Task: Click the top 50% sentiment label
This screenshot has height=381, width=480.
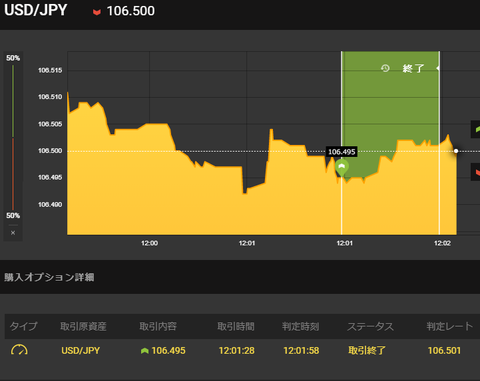Action: [x=13, y=58]
